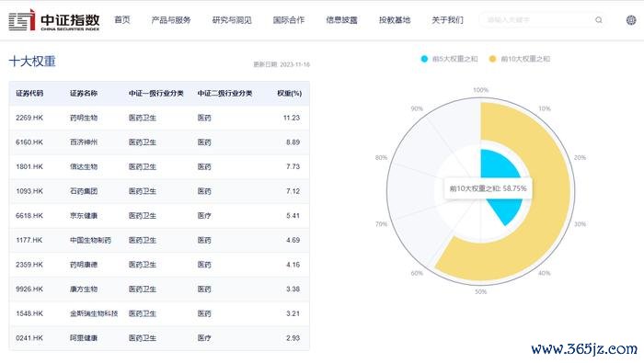Open the language globe icon

(x=631, y=19)
